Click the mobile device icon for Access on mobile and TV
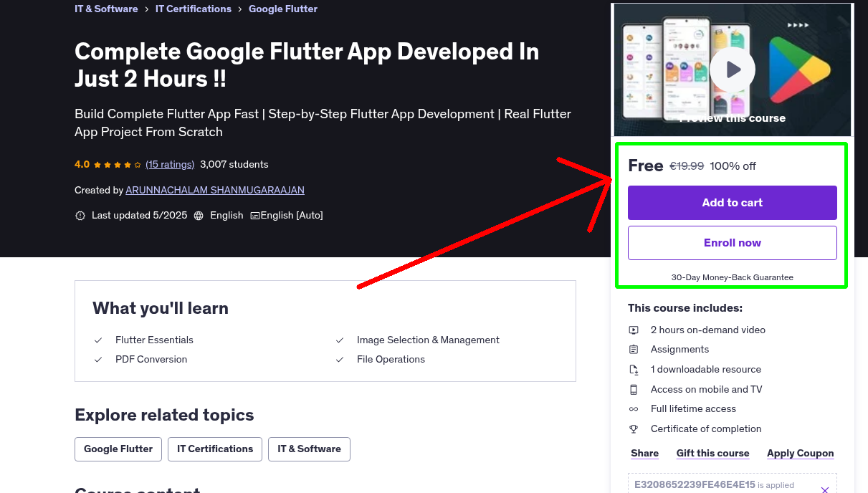The height and width of the screenshot is (493, 868). pos(634,390)
